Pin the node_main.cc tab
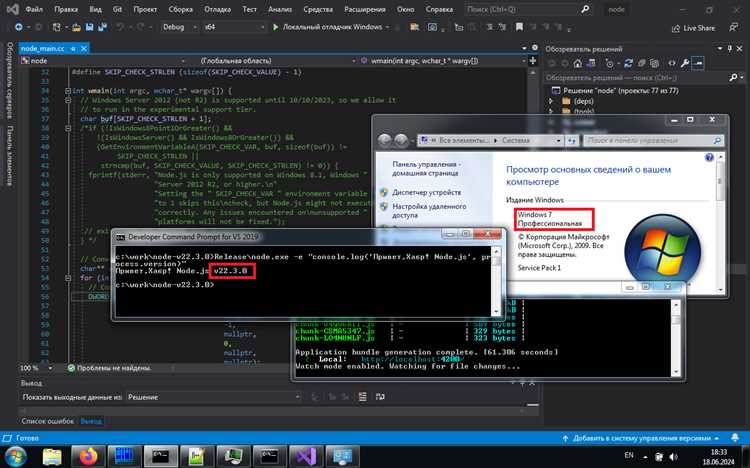 73,49
